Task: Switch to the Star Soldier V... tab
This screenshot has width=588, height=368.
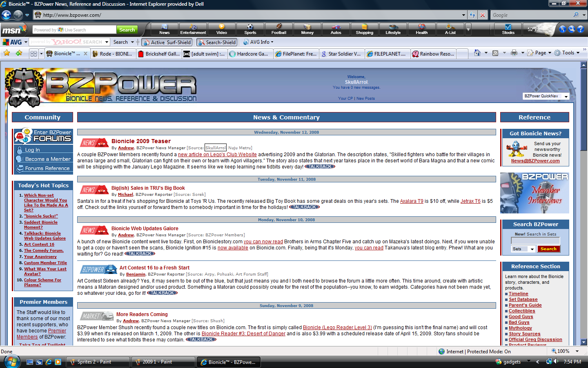Action: [x=341, y=54]
